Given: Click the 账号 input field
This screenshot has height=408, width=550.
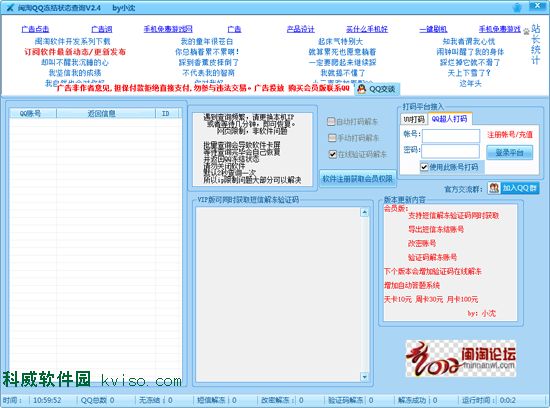Looking at the screenshot, I should click(x=451, y=135).
